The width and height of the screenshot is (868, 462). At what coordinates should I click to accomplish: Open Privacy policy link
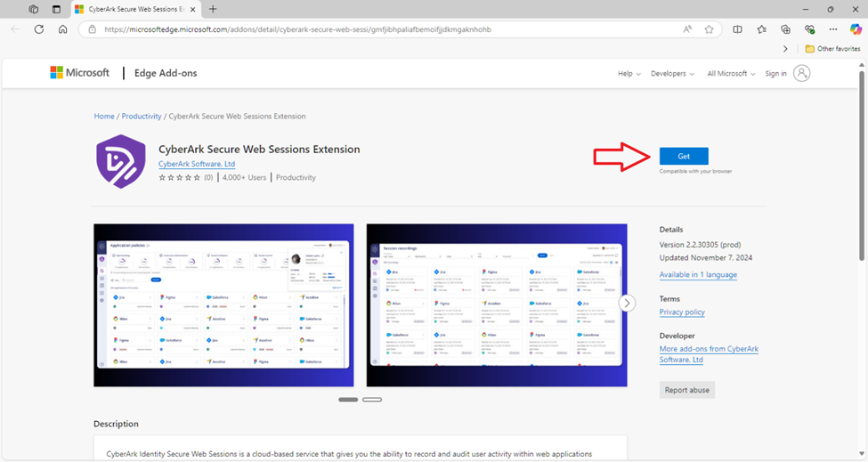click(682, 312)
